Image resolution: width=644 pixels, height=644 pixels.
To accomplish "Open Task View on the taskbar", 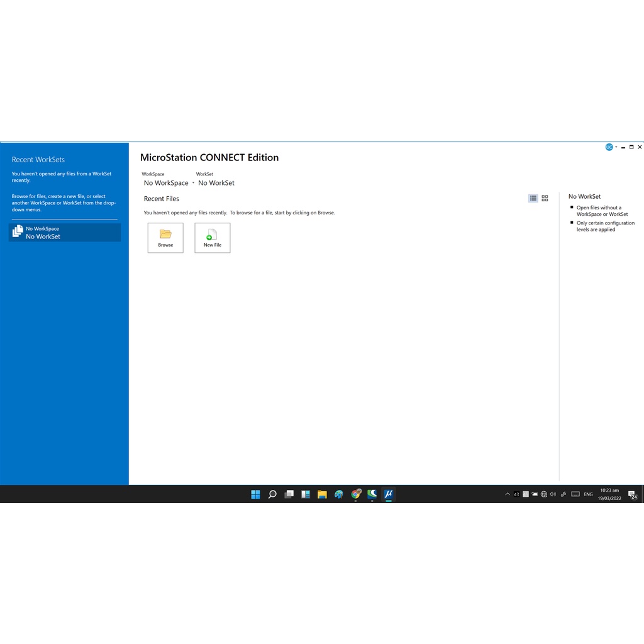I will coord(289,494).
